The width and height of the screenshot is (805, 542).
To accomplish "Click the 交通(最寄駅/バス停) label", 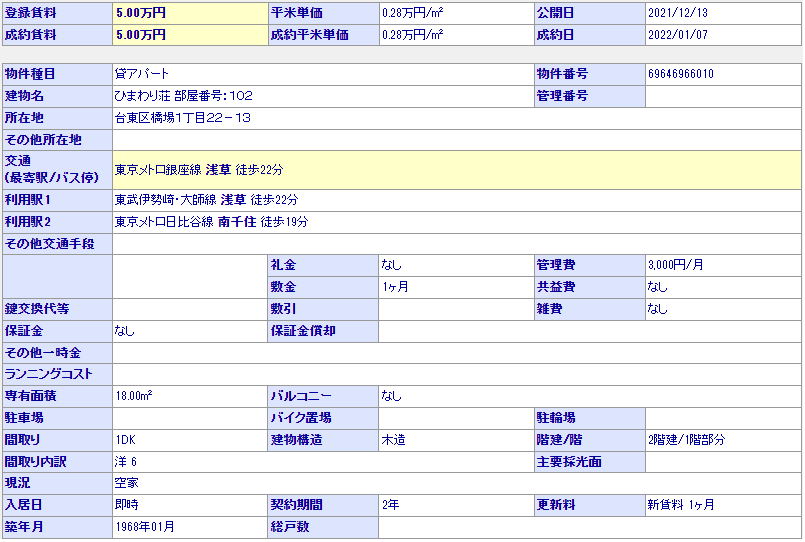I will 51,170.
